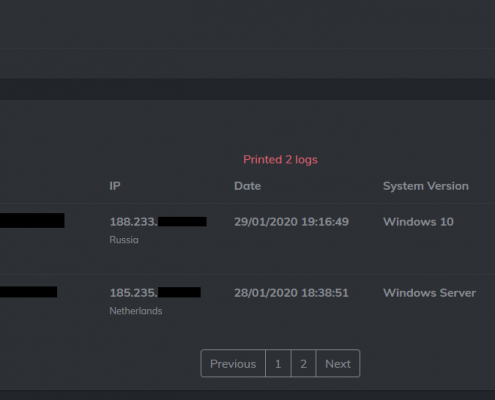Screen dimensions: 495x400
Task: Click the System Version column header
Action: [426, 186]
